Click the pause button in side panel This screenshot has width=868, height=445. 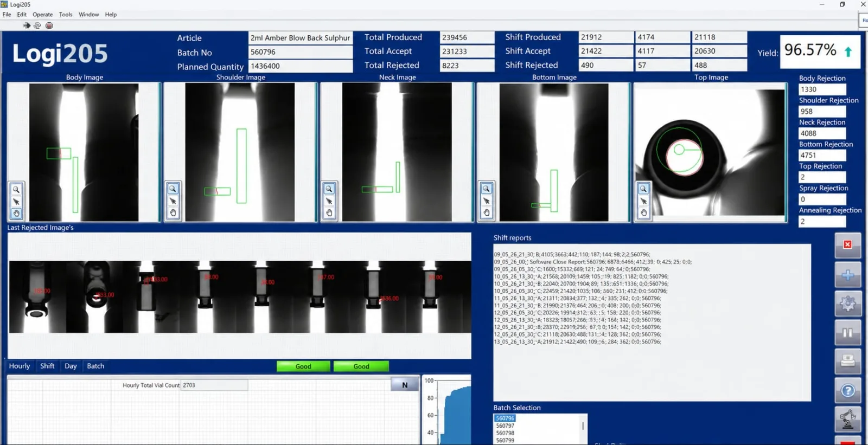(x=847, y=333)
